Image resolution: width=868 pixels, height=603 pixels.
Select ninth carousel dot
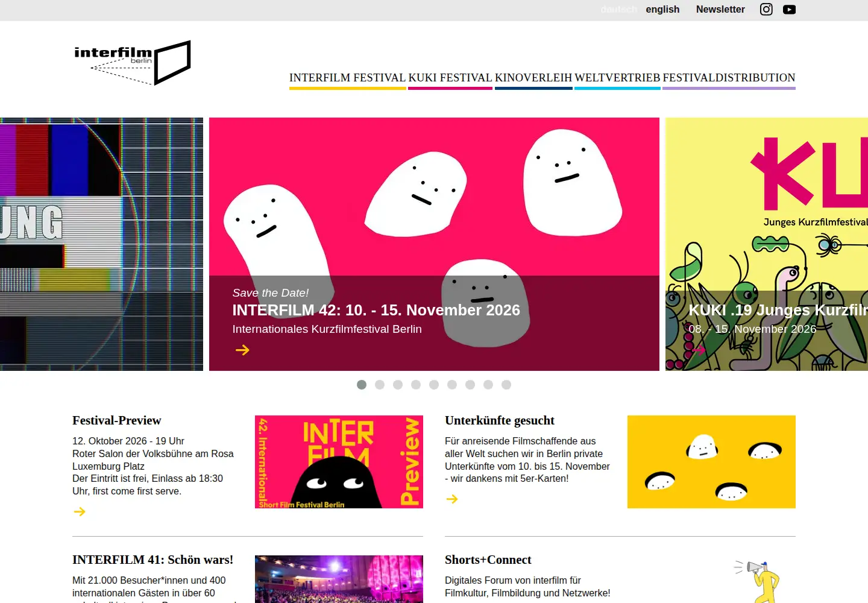[x=506, y=385]
